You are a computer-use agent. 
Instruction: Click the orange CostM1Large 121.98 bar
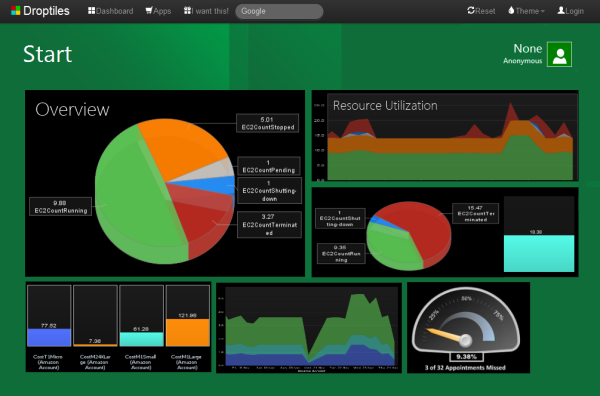(x=188, y=332)
